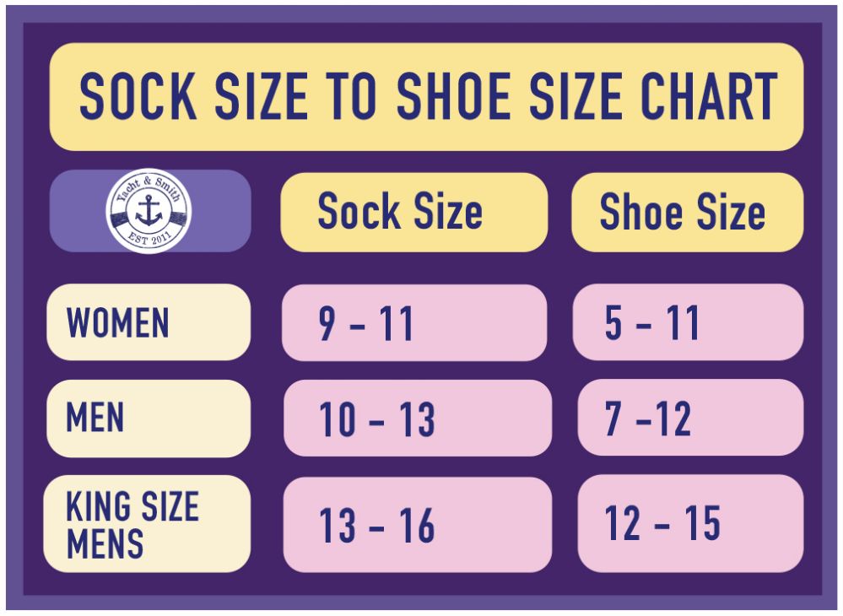Screen dimensions: 843x616
Task: Click the "Yacht & Smith" text in the logo
Action: [x=149, y=188]
